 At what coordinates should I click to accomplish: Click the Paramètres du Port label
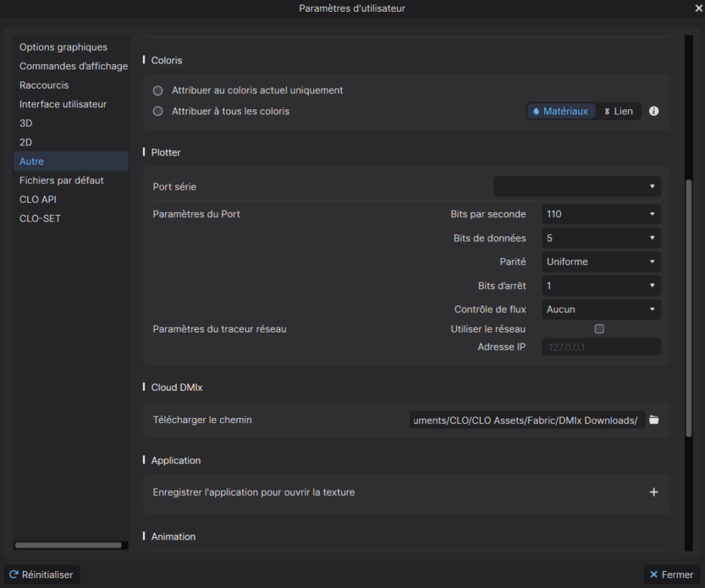pyautogui.click(x=196, y=214)
